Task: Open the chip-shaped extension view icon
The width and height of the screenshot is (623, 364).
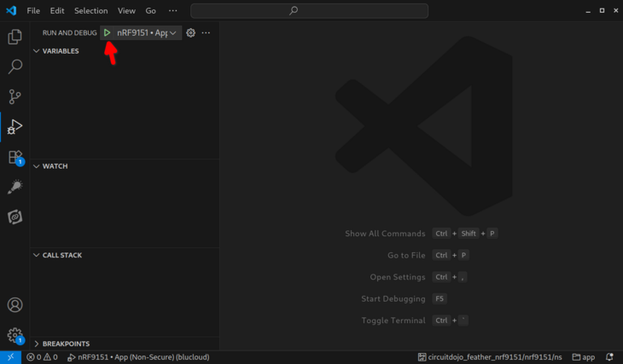Action: 15,217
